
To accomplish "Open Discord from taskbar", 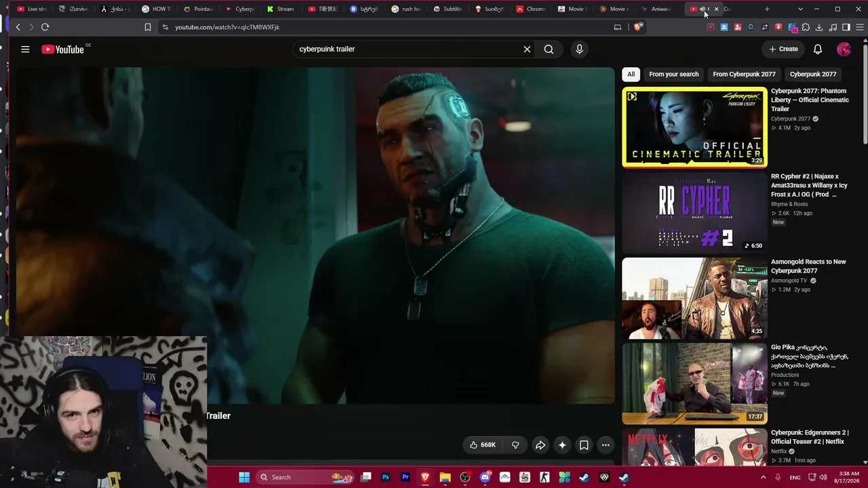I will [485, 477].
